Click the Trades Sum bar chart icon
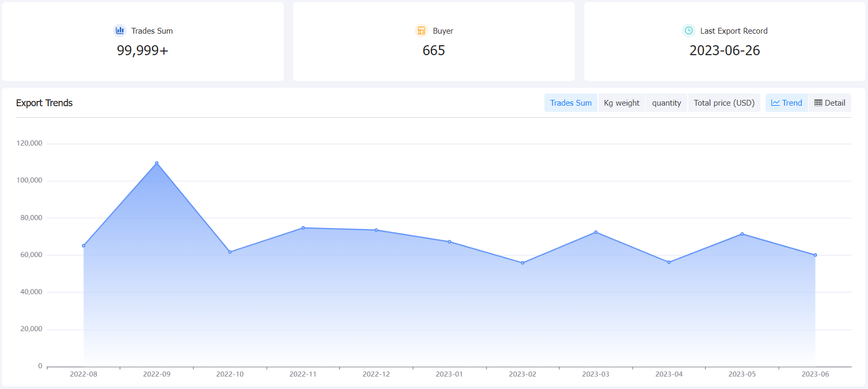Viewport: 868px width, 389px height. pos(120,30)
